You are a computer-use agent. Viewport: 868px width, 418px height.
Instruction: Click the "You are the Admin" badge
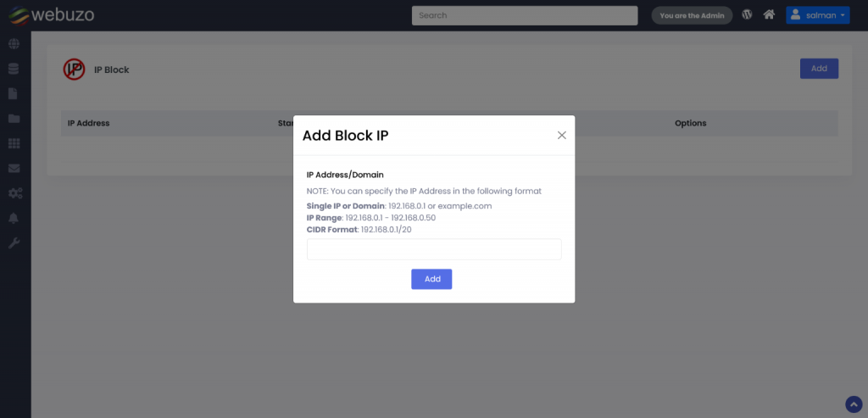tap(691, 15)
